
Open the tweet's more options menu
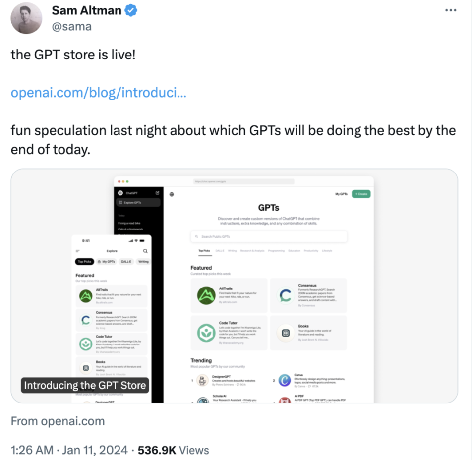450,10
